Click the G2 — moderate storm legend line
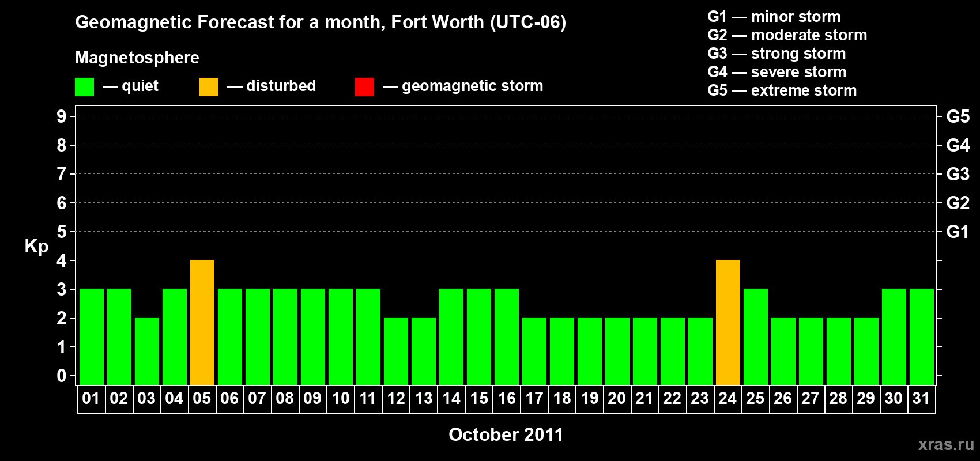Screen dimensions: 980x461 787,35
